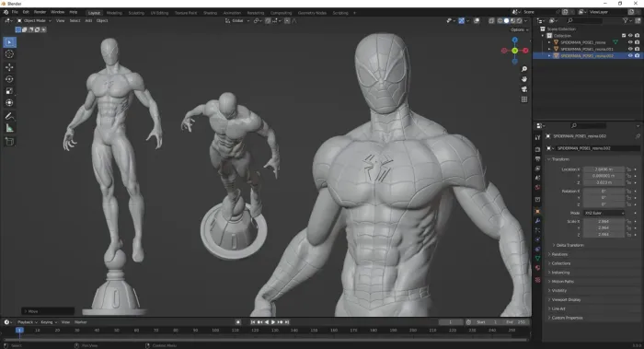Viewport: 644px width, 349px height.
Task: Open the Render menu
Action: (x=40, y=12)
